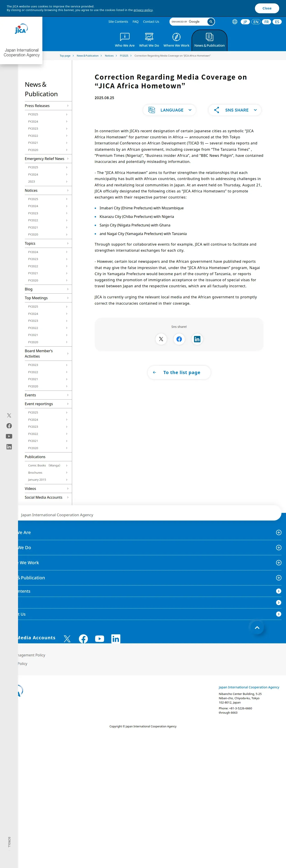Open footer Facebook social icon
The height and width of the screenshot is (868, 286).
(x=83, y=639)
